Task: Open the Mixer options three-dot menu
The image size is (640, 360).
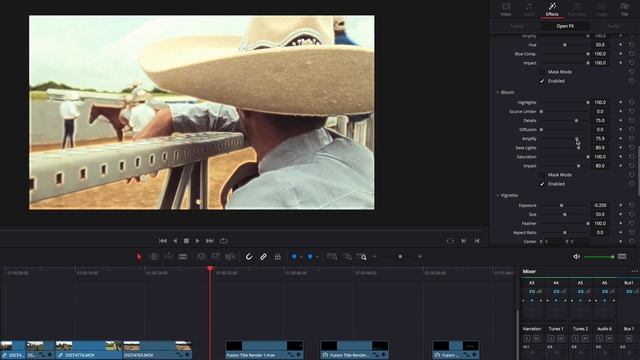Action: tap(634, 271)
